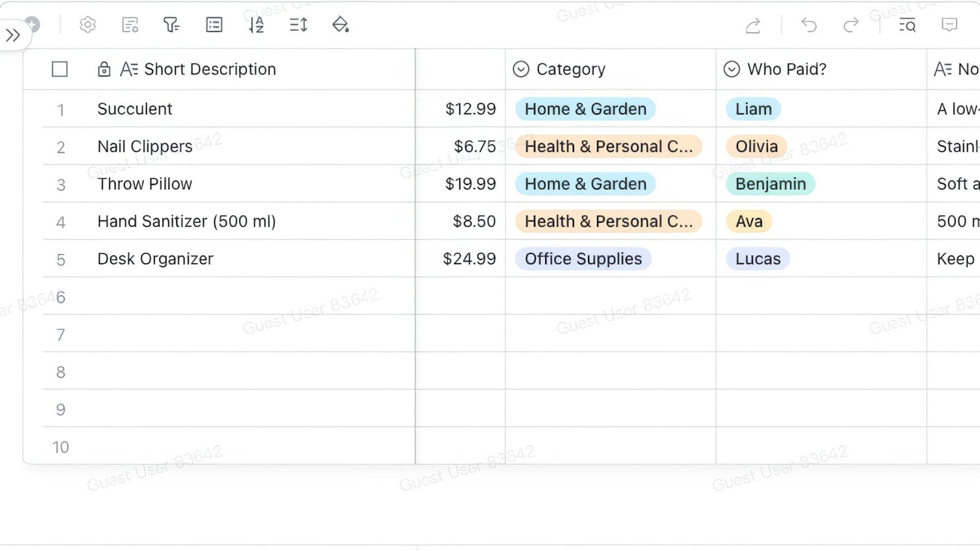980x551 pixels.
Task: Open the sort A-Z tool
Action: tap(255, 25)
